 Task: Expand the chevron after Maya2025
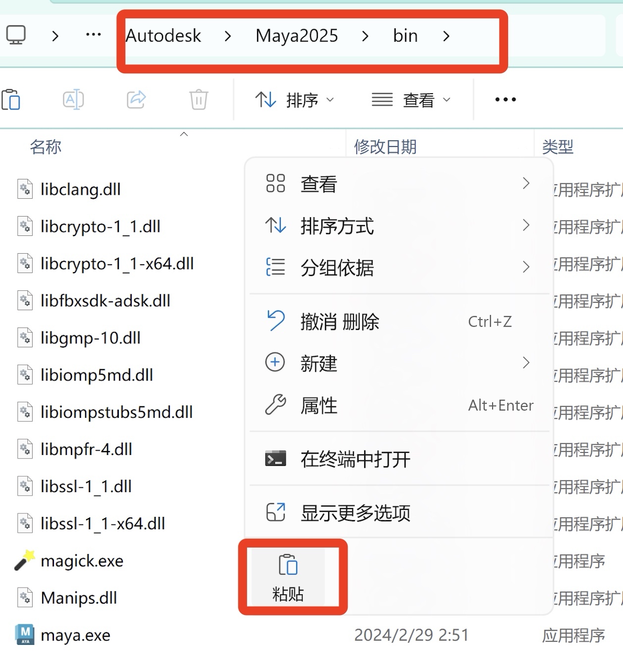tap(365, 36)
